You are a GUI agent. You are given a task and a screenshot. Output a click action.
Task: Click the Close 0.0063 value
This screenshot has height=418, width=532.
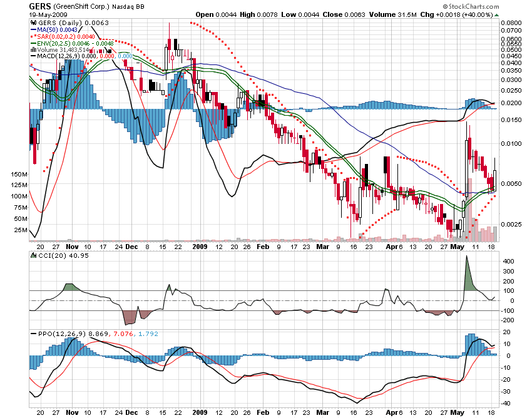(344, 14)
